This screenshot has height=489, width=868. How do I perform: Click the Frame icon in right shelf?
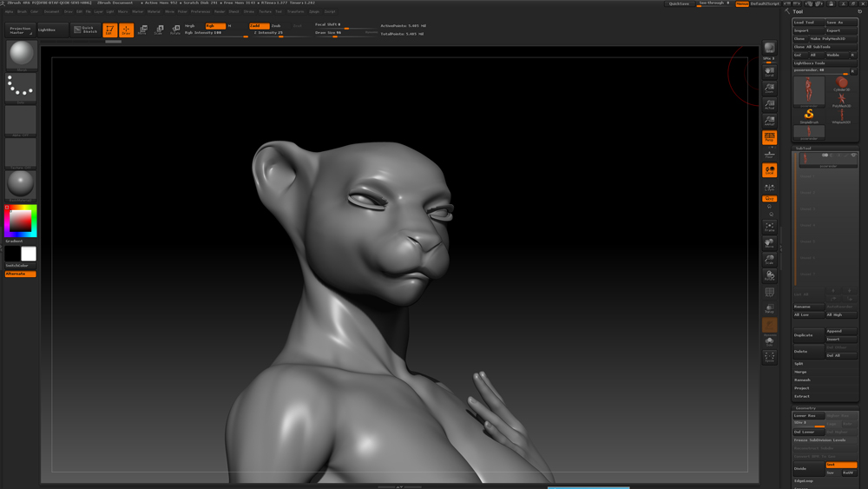click(769, 227)
